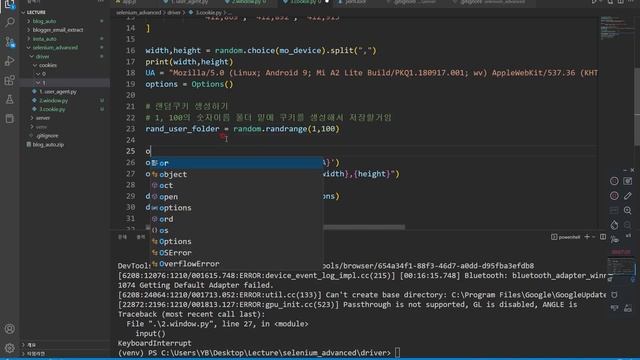Collapse the selenium_advanced folder chevron

click(x=29, y=47)
